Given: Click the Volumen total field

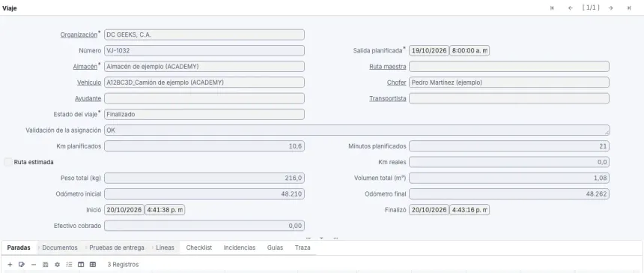Looking at the screenshot, I should pos(509,178).
